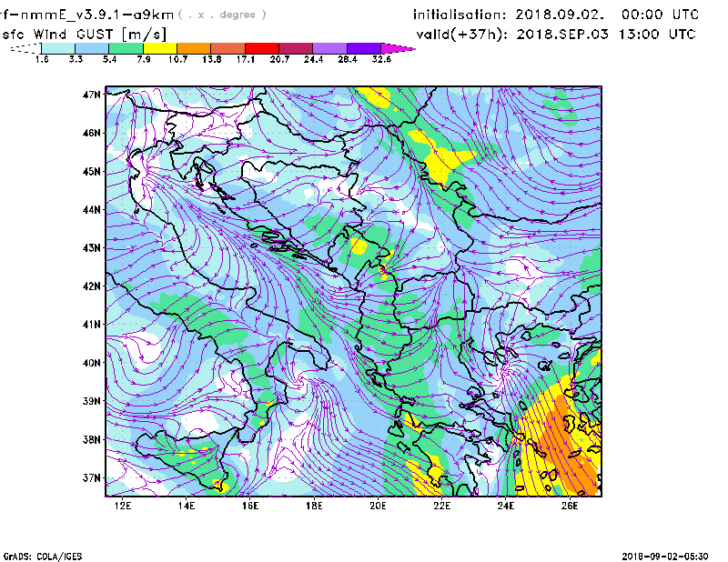The height and width of the screenshot is (562, 728).
Task: Click the 'initialisation: 2018.09.02. 00:00 UTC' line
Action: tap(556, 15)
